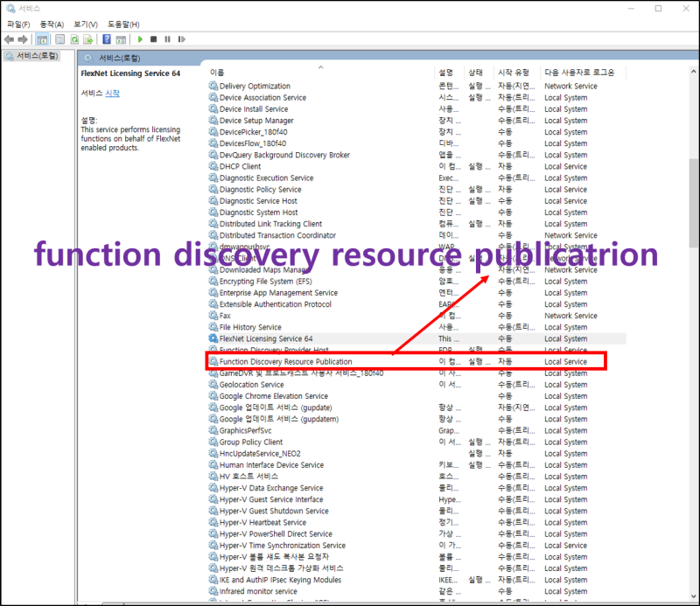The height and width of the screenshot is (606, 700).
Task: Stop the service with the square icon
Action: click(x=154, y=39)
